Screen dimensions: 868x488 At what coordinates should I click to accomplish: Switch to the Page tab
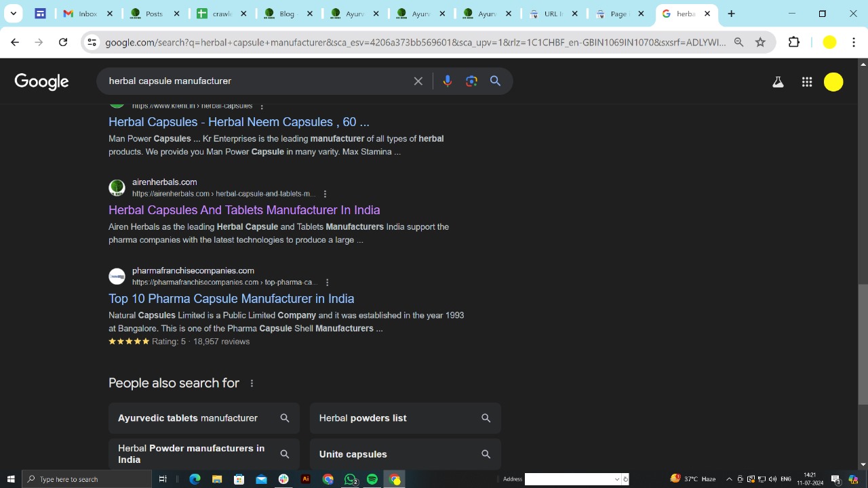pos(620,14)
